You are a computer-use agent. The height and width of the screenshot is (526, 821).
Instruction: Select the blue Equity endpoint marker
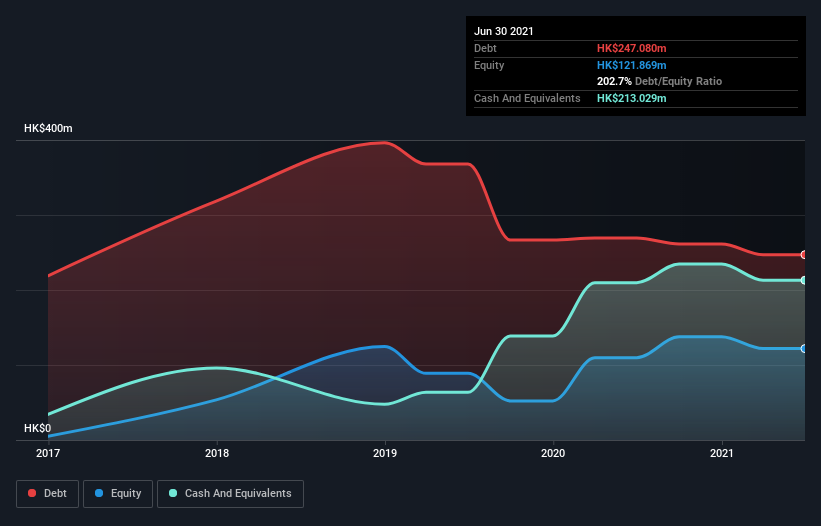click(804, 349)
